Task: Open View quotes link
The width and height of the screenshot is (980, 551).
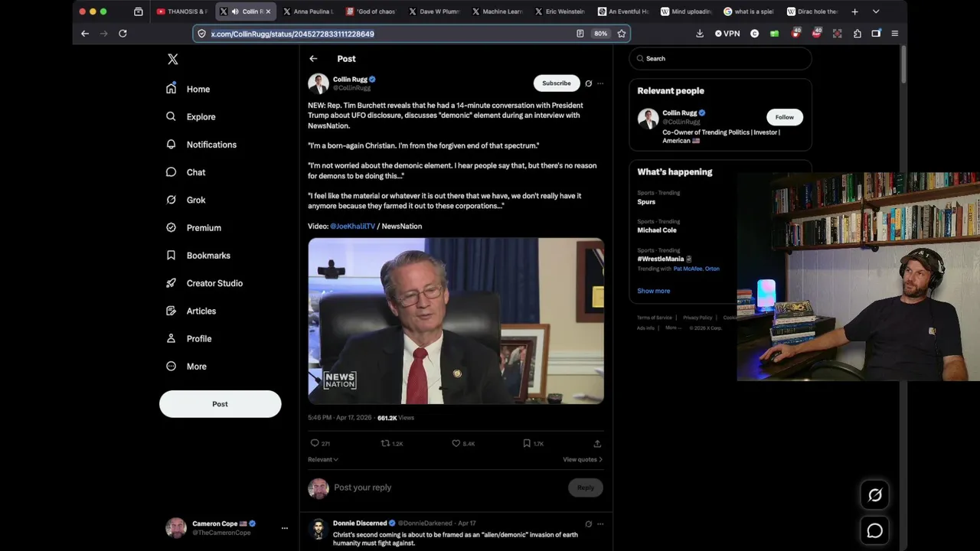Action: 583,459
